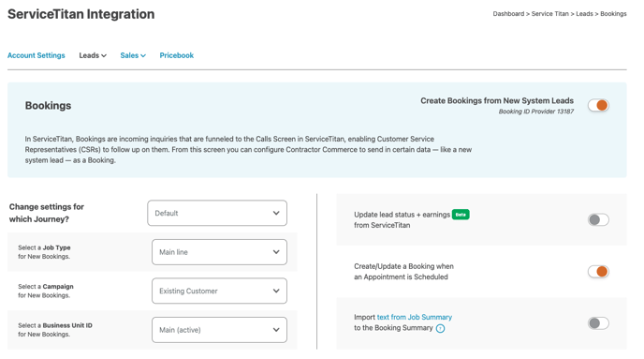Open the Campaign dropdown showing Existing Customer
The width and height of the screenshot is (644, 359).
click(x=219, y=291)
